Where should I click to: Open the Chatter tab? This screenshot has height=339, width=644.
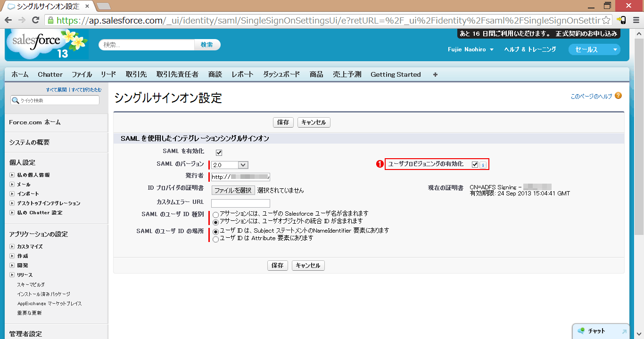click(50, 74)
